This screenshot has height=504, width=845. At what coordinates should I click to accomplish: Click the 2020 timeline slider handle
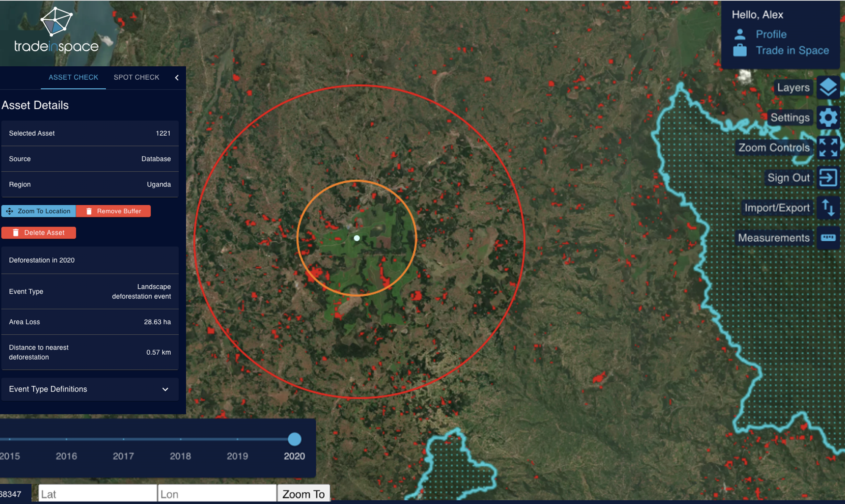point(294,439)
